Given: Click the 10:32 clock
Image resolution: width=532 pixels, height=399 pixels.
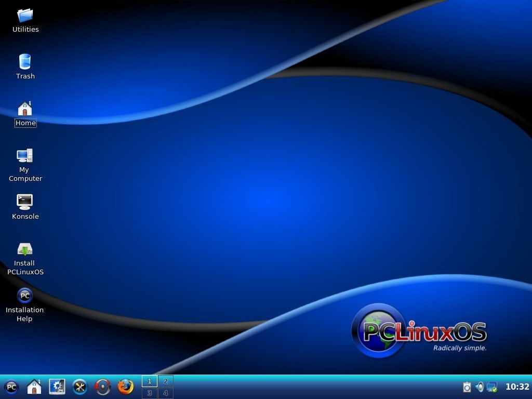Looking at the screenshot, I should pos(517,387).
